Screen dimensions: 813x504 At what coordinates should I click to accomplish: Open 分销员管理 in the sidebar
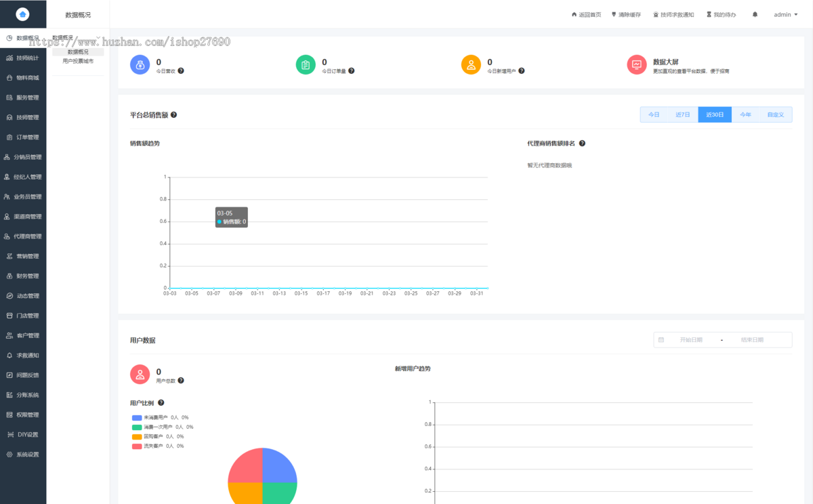23,157
